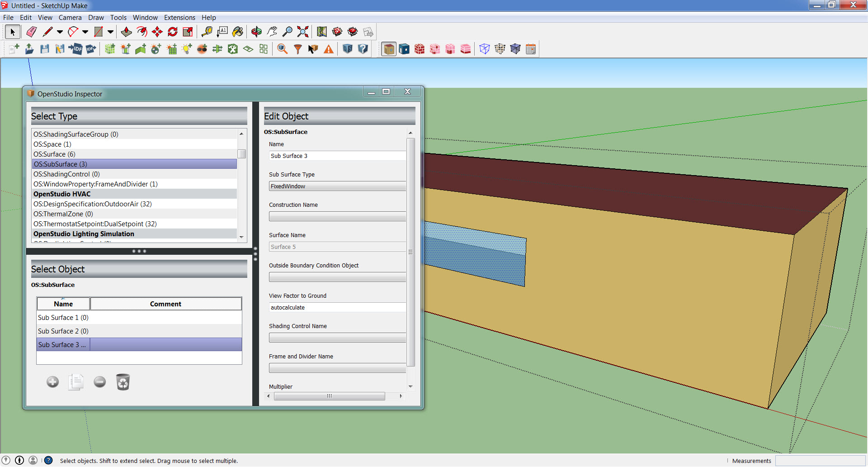
Task: Open the Sub Surface Type dropdown
Action: [337, 186]
